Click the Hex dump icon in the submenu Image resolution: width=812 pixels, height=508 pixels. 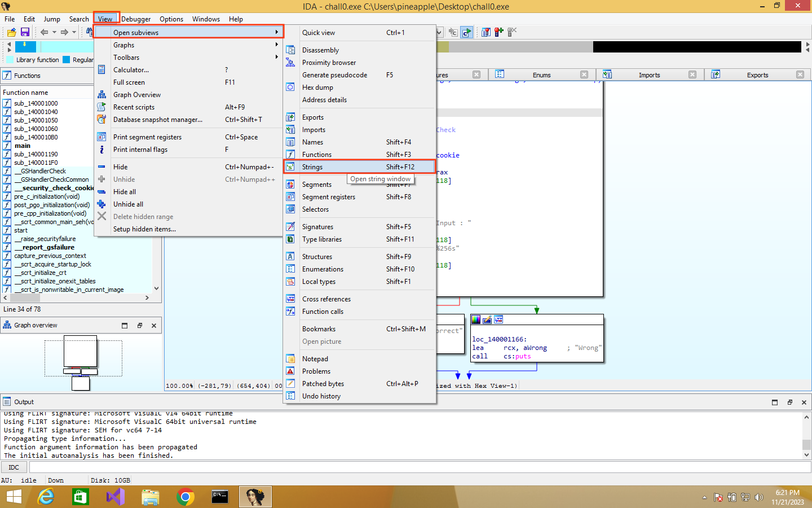pyautogui.click(x=290, y=87)
